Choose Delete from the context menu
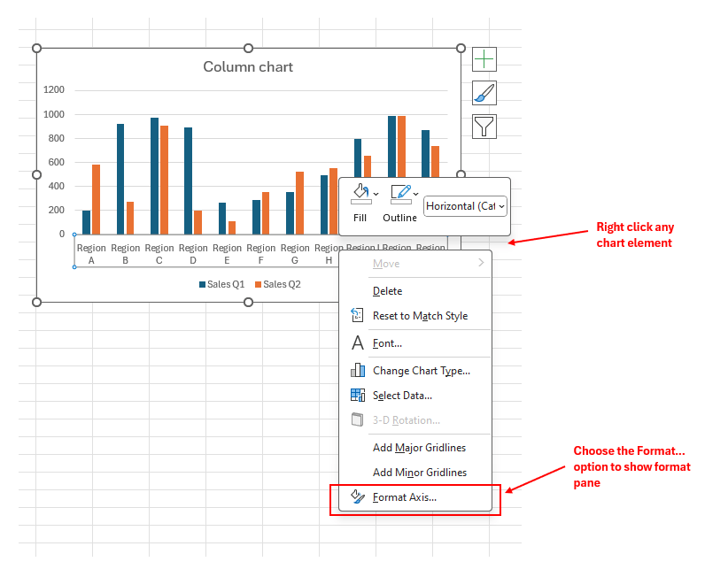This screenshot has width=728, height=577. (387, 291)
